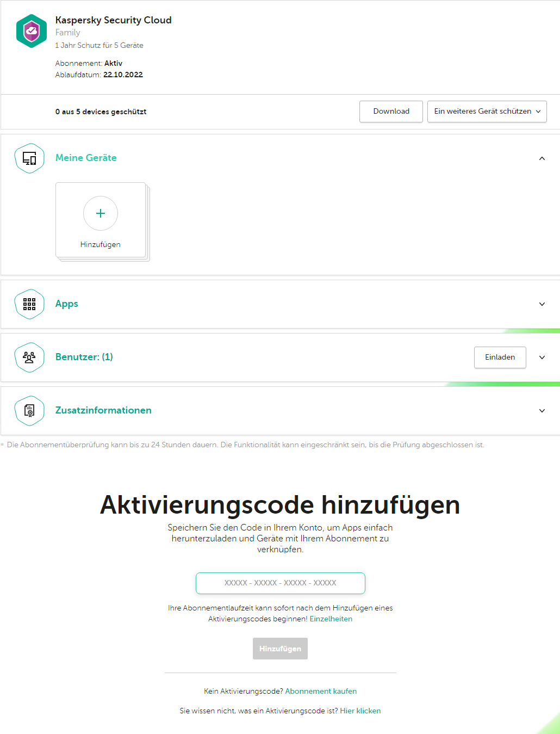This screenshot has width=560, height=734.
Task: Open the Abonnement kaufen link
Action: coord(320,690)
